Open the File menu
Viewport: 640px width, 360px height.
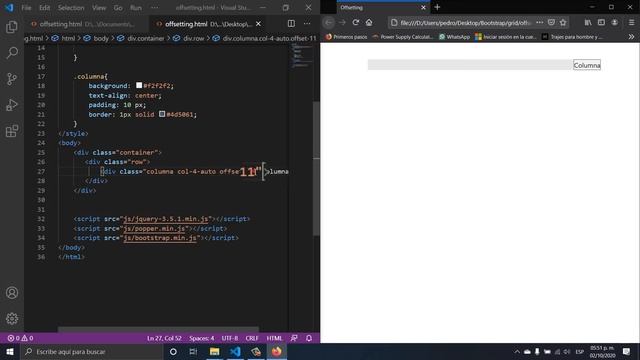click(x=26, y=8)
